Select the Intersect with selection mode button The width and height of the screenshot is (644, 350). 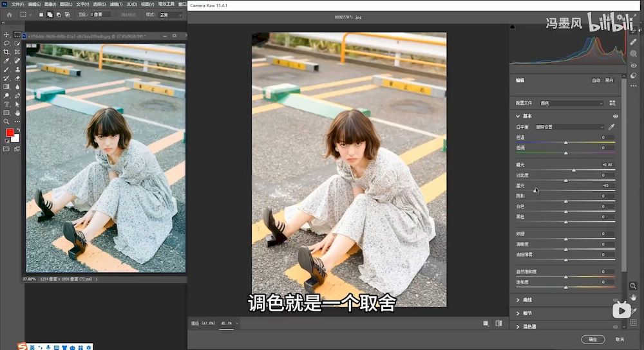(68, 15)
